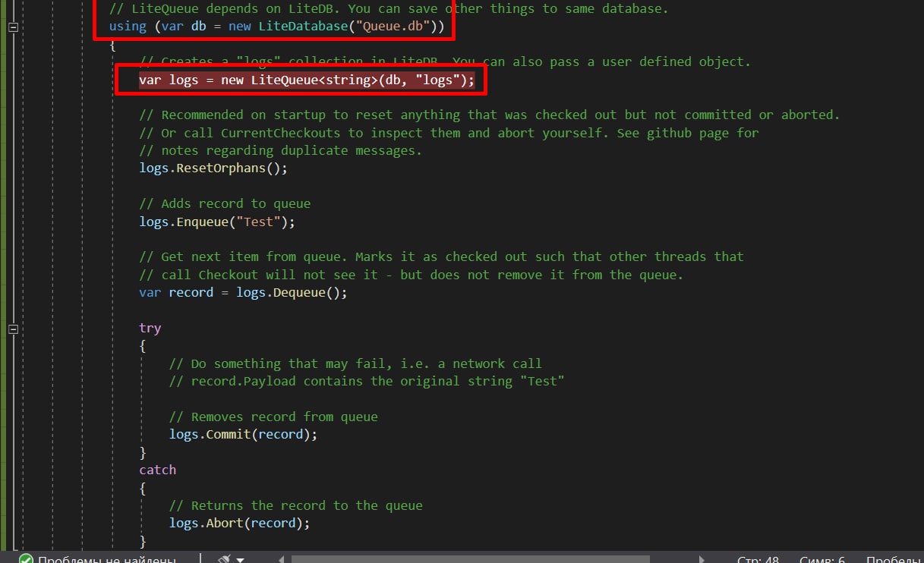The image size is (924, 563).
Task: Click the green no-problems checkmark icon
Action: tap(26, 560)
